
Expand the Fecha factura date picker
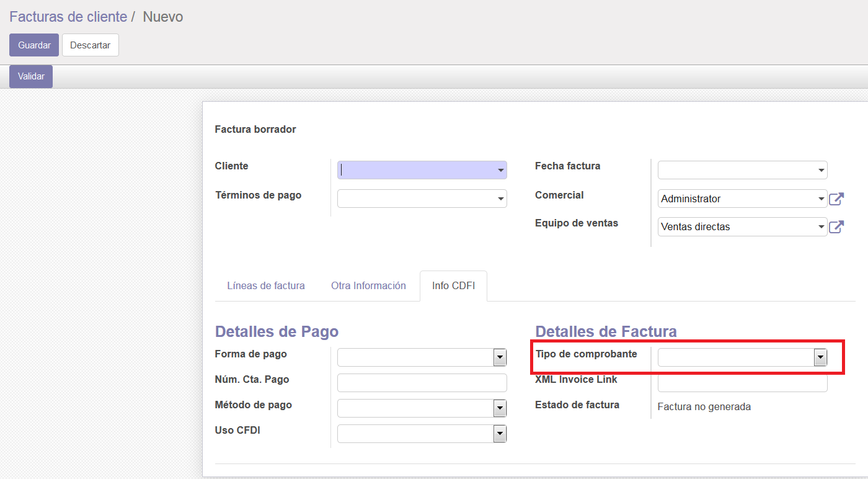click(742, 170)
